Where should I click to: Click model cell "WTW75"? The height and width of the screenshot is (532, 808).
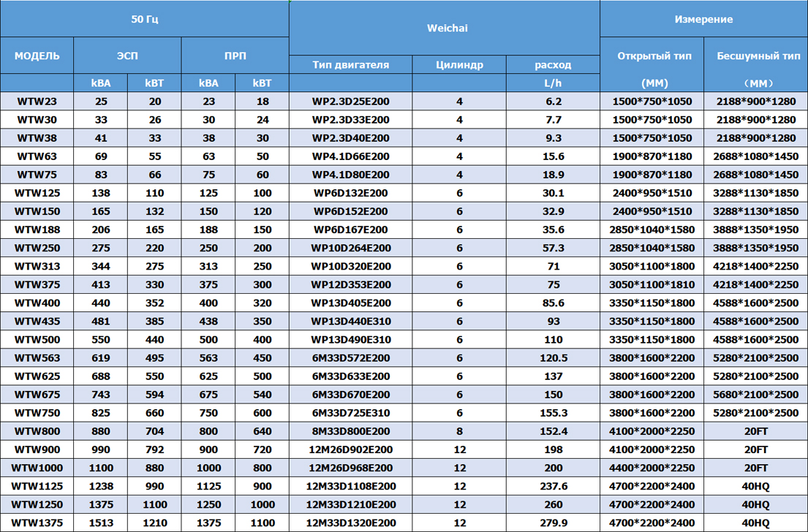37,175
